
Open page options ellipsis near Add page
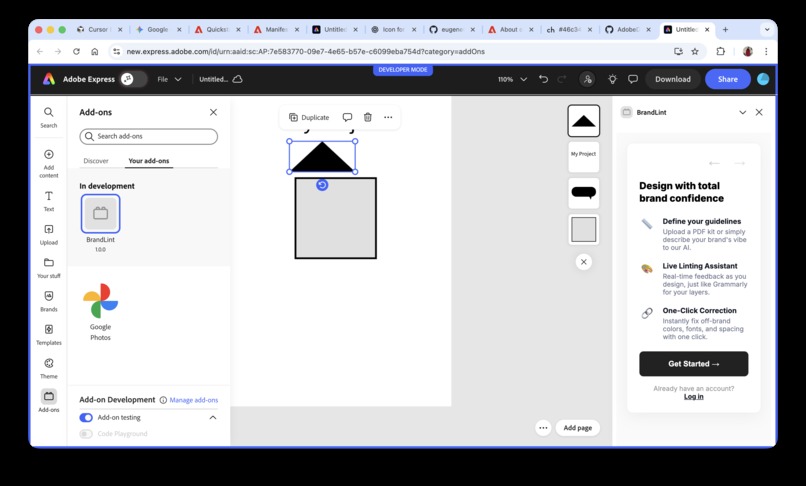tap(543, 428)
